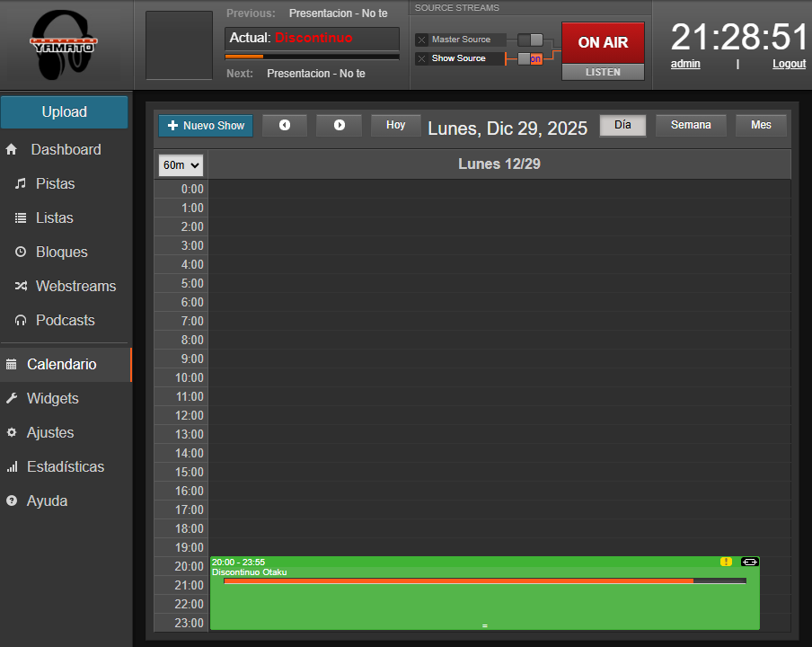Click the 21:28:51 clock display
The height and width of the screenshot is (647, 812).
pos(738,37)
